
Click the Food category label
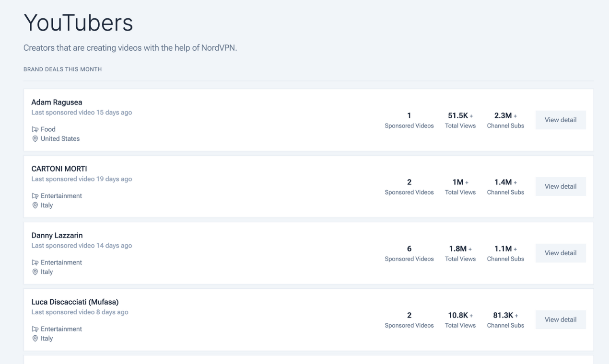pos(48,129)
